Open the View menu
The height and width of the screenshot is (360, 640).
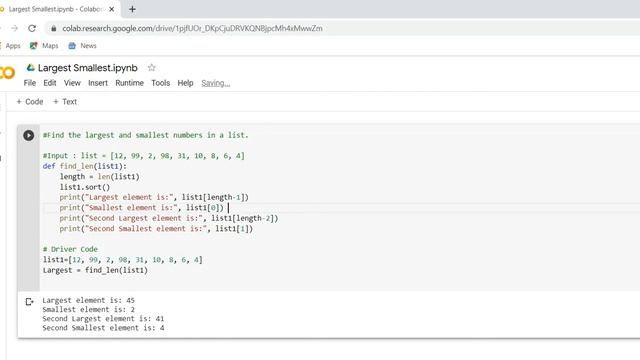(x=72, y=83)
